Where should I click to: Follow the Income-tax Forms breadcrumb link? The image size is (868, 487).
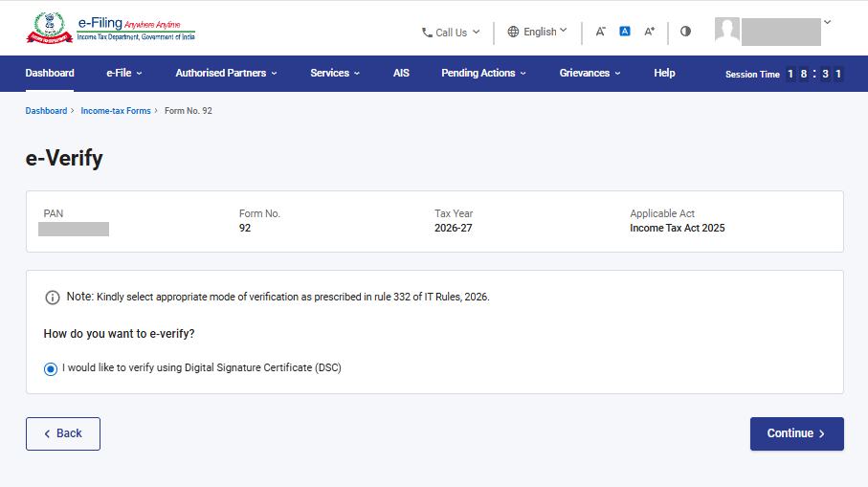click(116, 111)
